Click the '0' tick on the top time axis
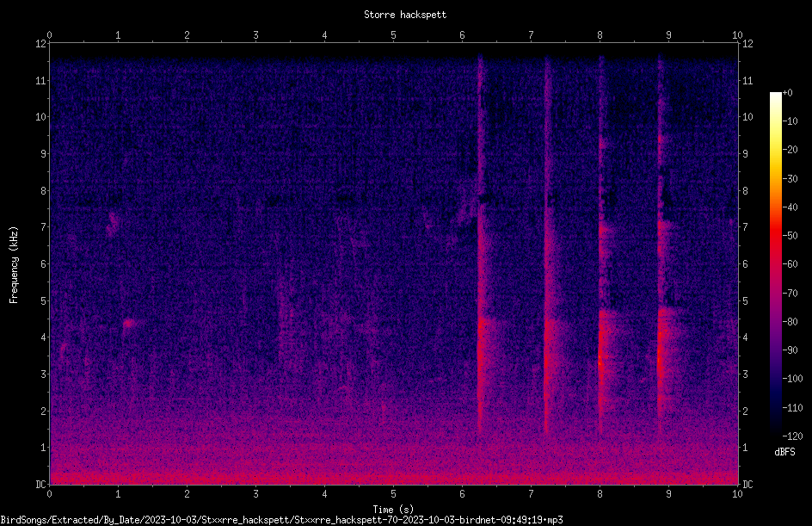The width and height of the screenshot is (812, 526). pyautogui.click(x=49, y=35)
